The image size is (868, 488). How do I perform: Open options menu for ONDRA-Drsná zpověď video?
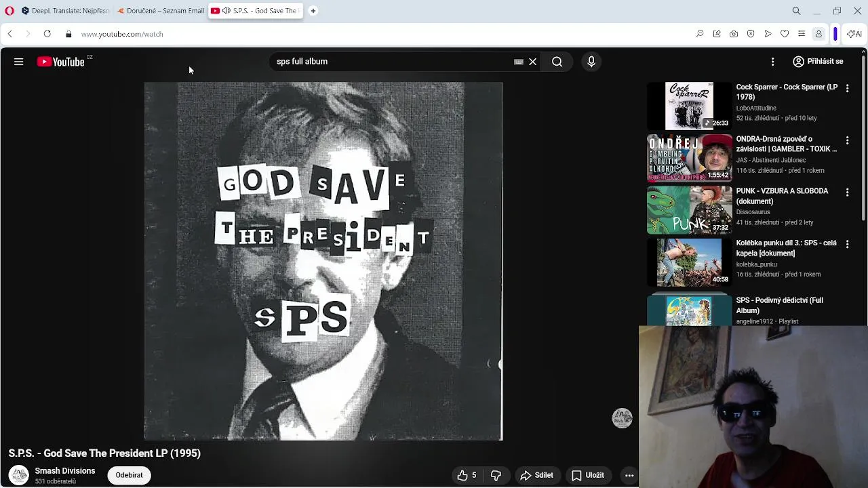click(x=847, y=140)
